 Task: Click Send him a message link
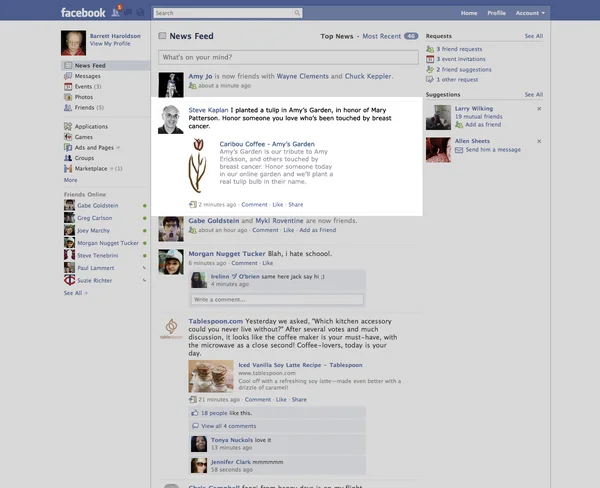493,150
